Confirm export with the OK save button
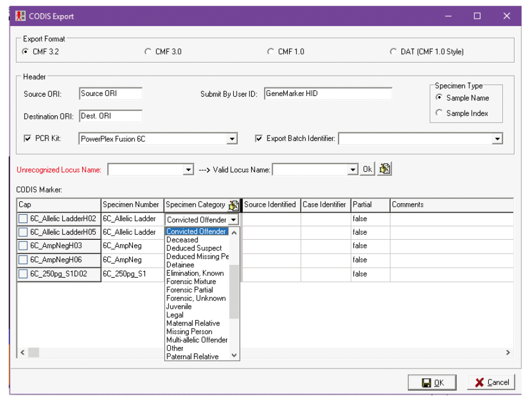 point(432,382)
